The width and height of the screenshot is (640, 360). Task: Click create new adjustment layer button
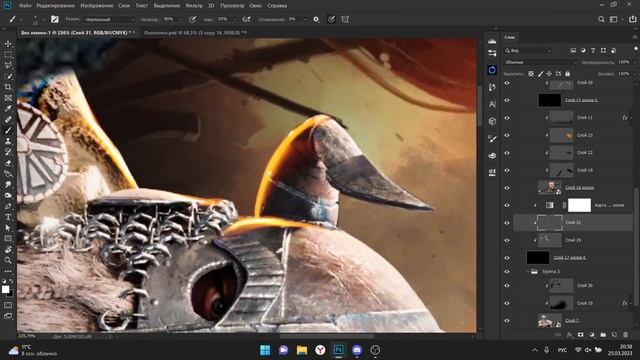[592, 335]
